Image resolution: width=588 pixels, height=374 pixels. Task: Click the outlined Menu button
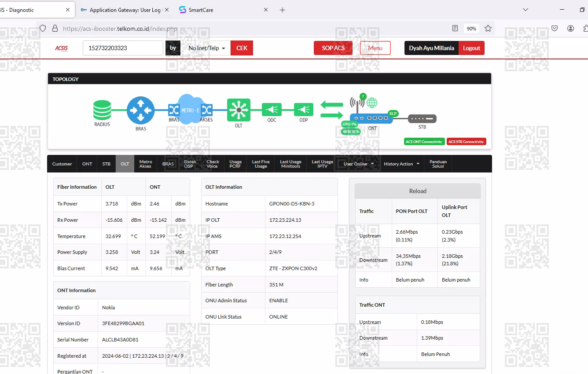click(375, 48)
